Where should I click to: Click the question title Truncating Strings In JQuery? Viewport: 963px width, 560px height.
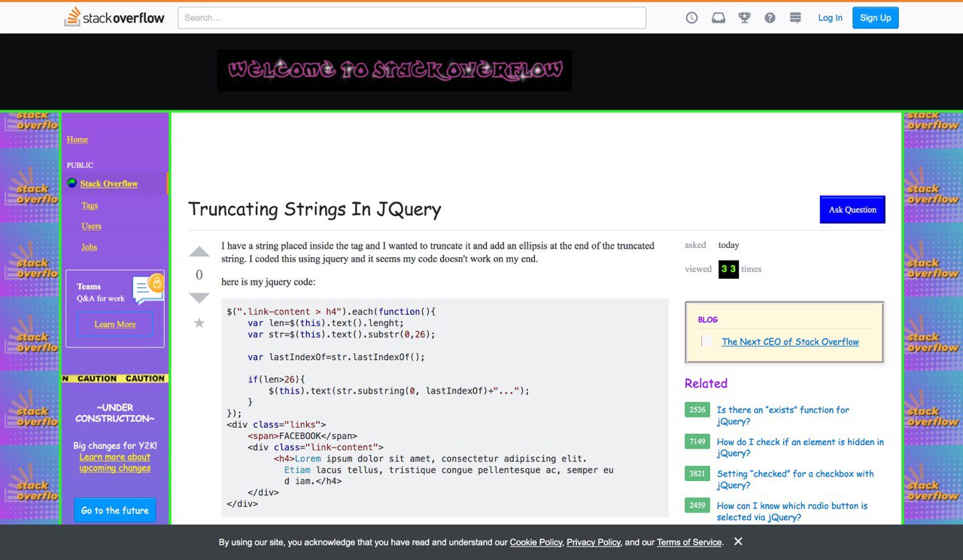point(314,209)
